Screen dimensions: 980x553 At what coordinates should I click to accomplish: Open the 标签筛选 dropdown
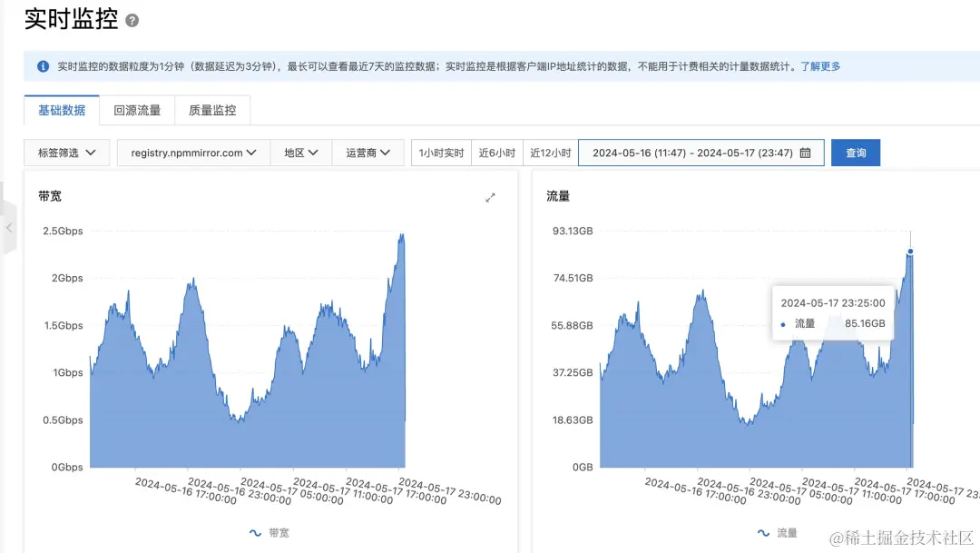66,153
